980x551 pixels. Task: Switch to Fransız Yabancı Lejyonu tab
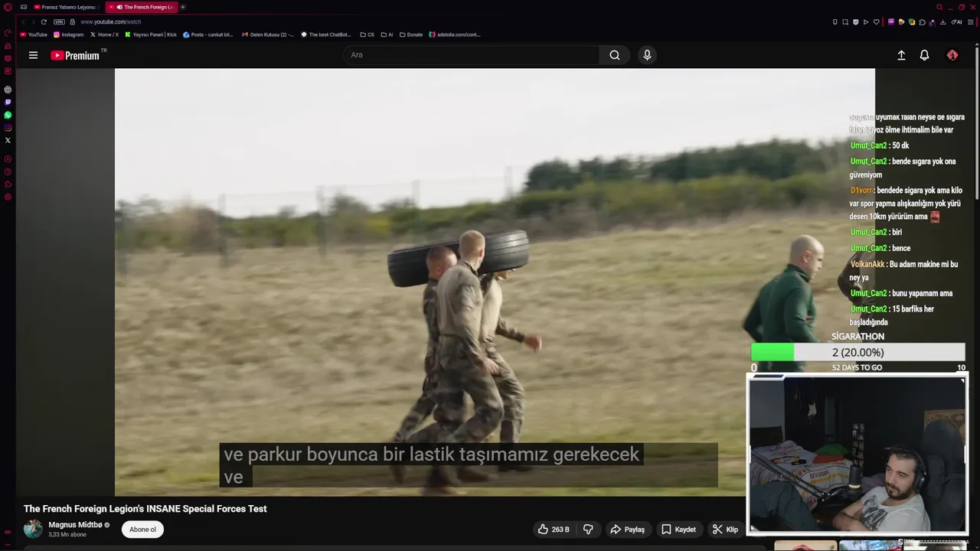pos(67,7)
